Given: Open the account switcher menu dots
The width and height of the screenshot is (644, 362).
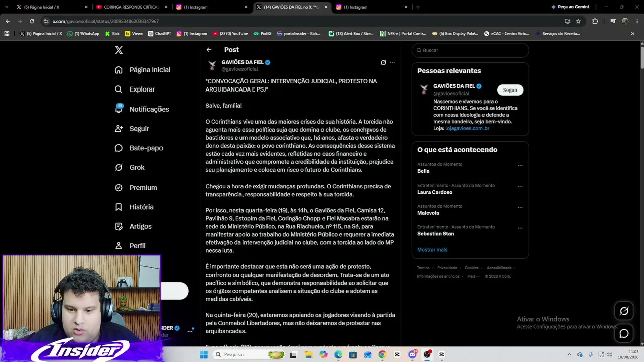Looking at the screenshot, I should tap(190, 331).
